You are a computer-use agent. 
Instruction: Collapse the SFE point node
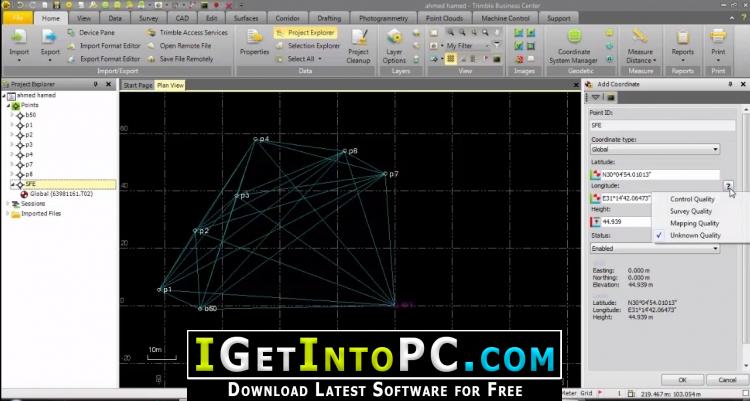12,184
